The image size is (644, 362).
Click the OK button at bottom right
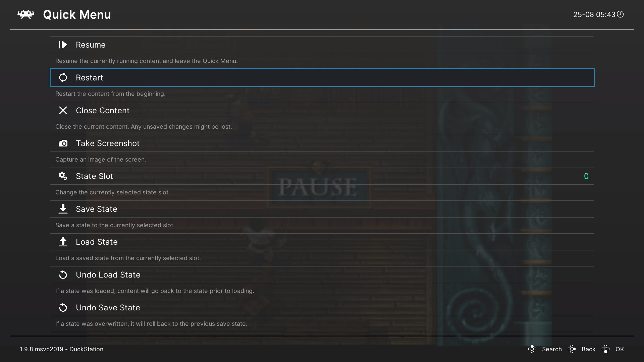620,350
